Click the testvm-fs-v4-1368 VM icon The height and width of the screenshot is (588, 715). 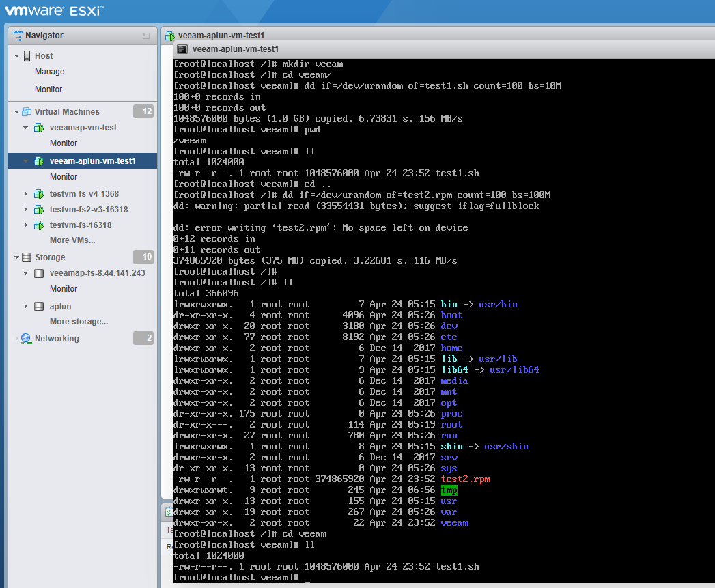coord(39,194)
